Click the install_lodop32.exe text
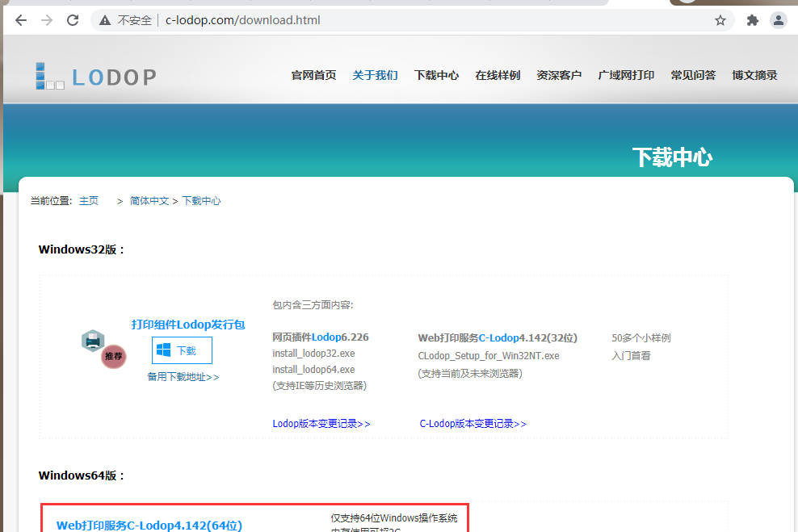This screenshot has height=532, width=798. [x=313, y=354]
